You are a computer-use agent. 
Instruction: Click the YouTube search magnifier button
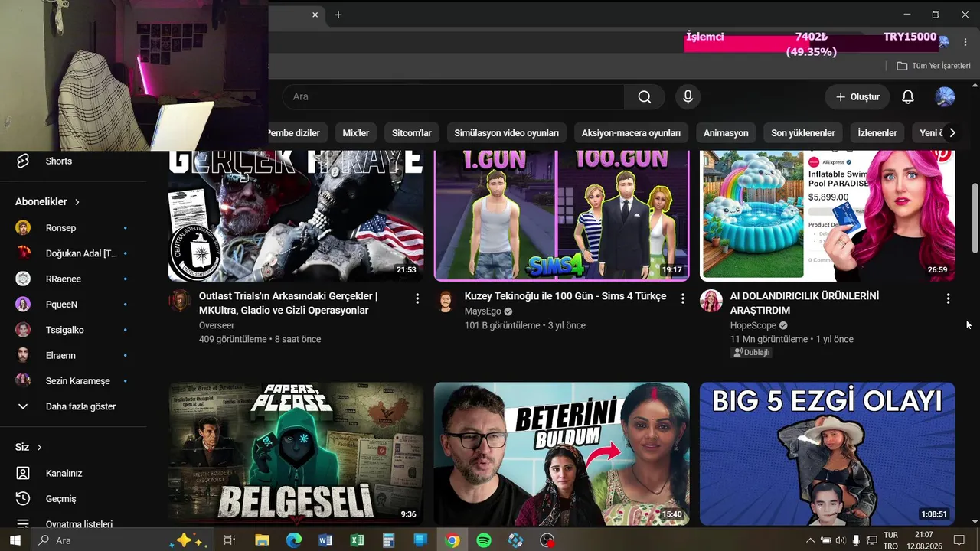[x=645, y=96]
